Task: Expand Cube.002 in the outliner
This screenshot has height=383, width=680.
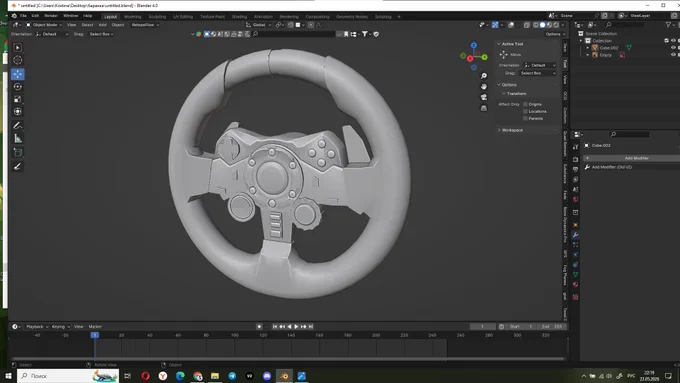Action: tap(588, 48)
